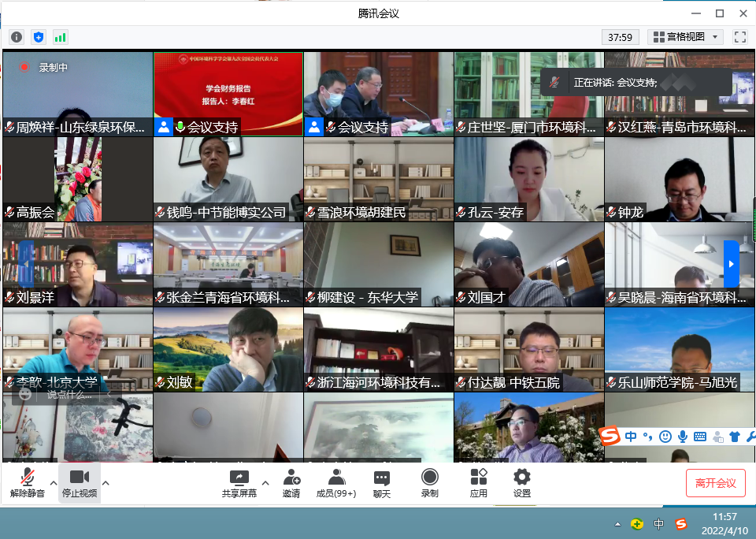Click the 中 language indicator in the tray
756x539 pixels.
(660, 522)
